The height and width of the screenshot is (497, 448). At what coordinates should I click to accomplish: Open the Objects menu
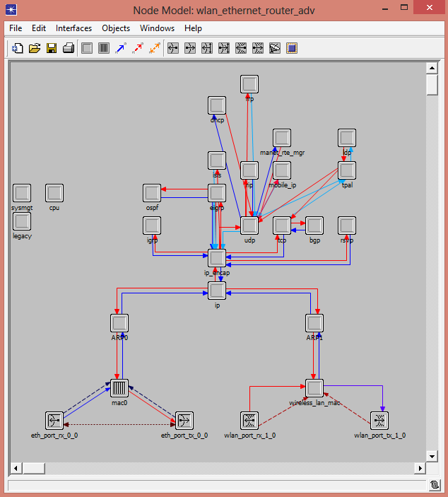click(x=116, y=28)
